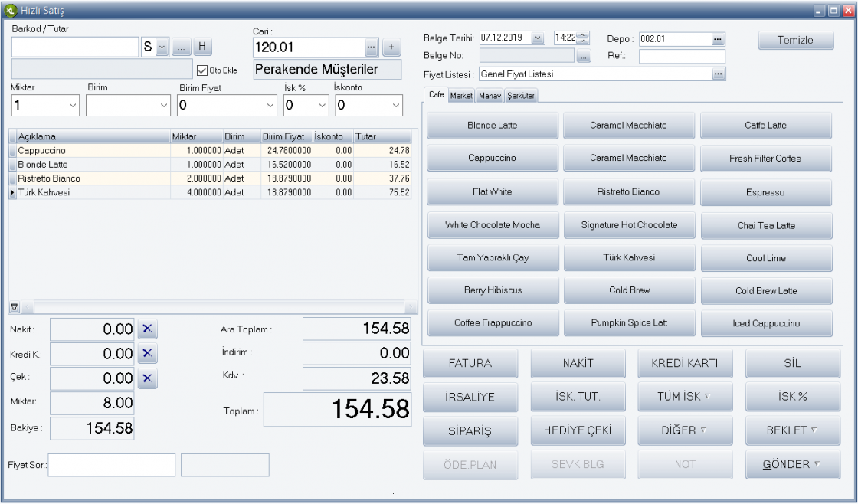858x504 pixels.
Task: Expand the İsk % dropdown
Action: [x=323, y=106]
